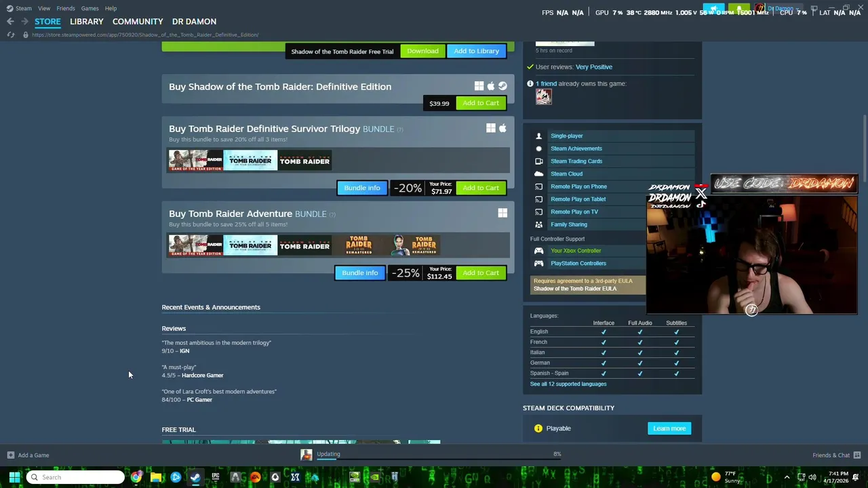
Task: Open the Very Positive user reviews link
Action: [x=594, y=67]
